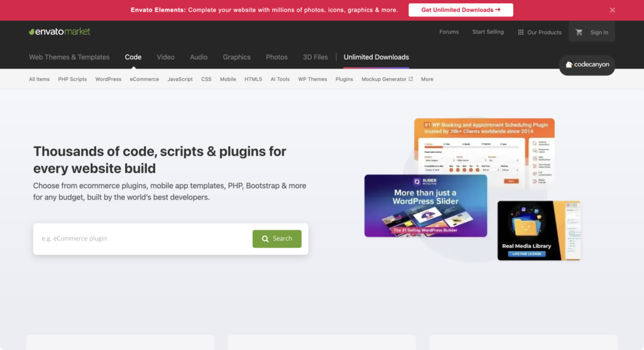Open PHP Scripts category
The height and width of the screenshot is (350, 644).
[72, 79]
